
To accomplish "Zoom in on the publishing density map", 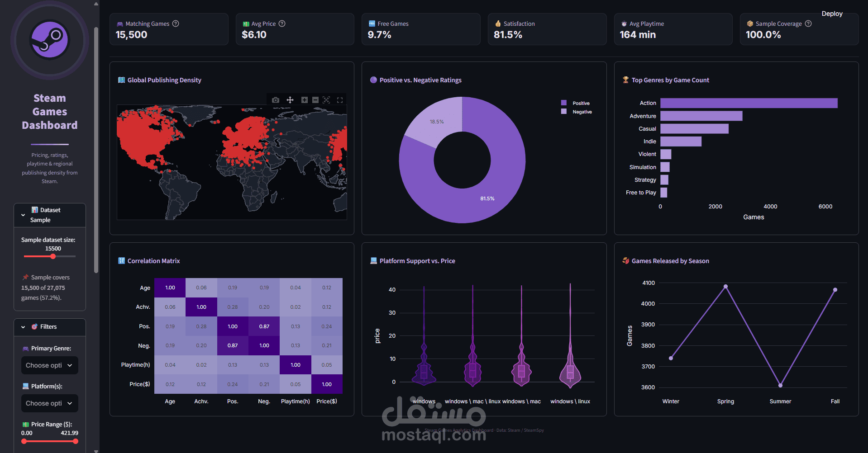I will pos(305,100).
